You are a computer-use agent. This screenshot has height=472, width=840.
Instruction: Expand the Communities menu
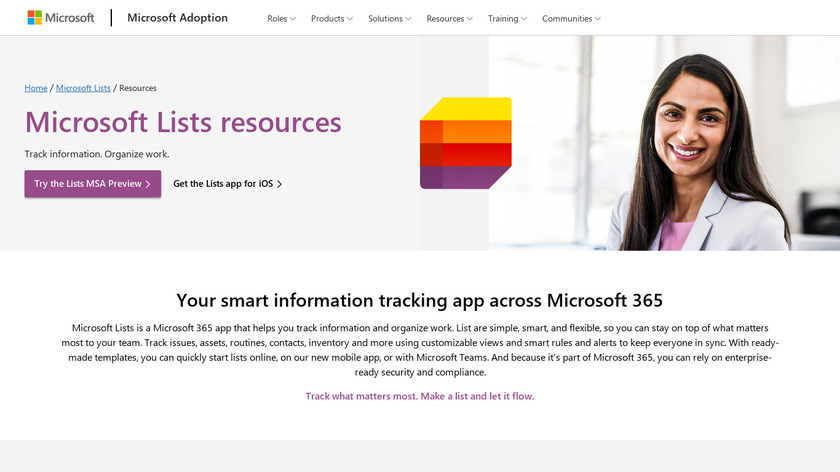point(571,19)
